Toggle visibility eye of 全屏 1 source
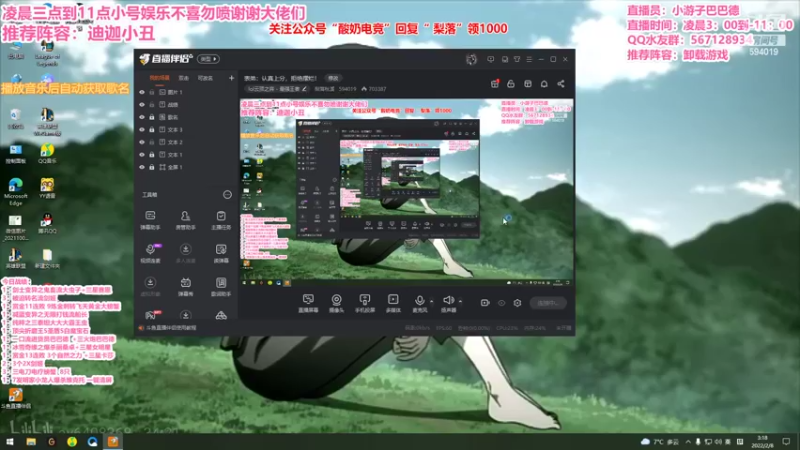Viewport: 800px width, 450px height. [142, 167]
